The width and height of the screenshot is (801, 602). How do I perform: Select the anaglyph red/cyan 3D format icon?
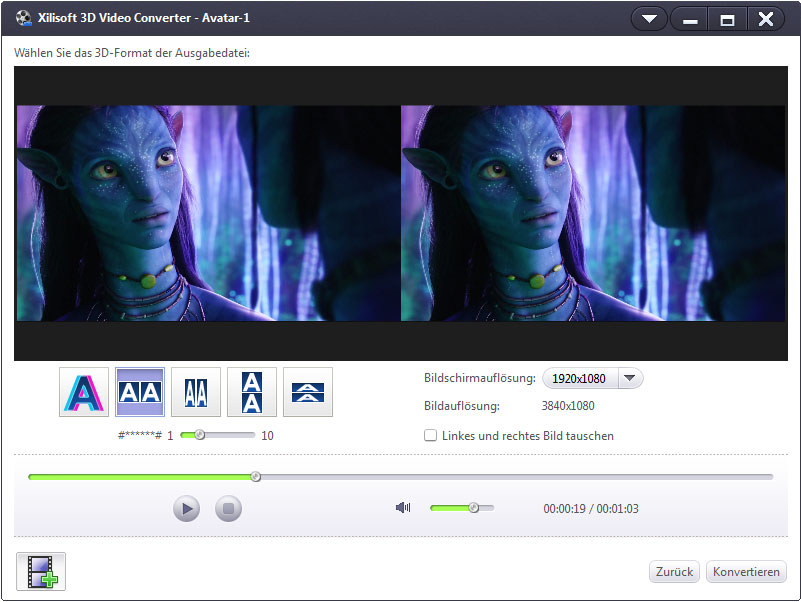coord(84,392)
